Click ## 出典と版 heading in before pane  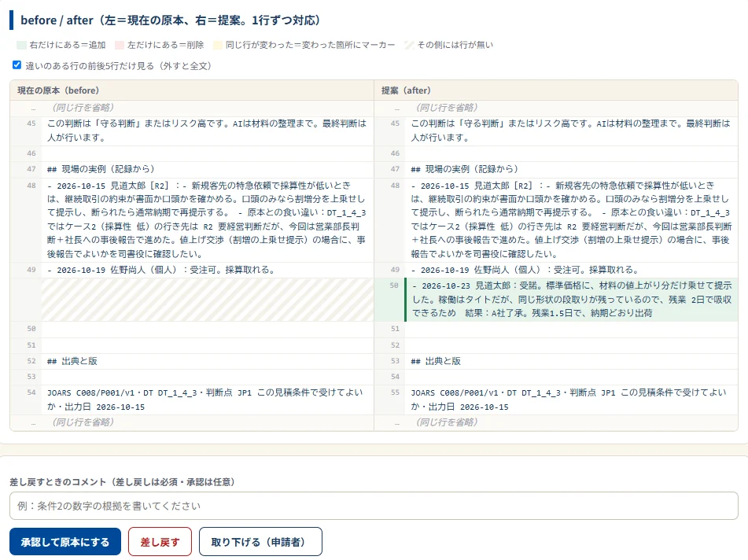[72, 361]
